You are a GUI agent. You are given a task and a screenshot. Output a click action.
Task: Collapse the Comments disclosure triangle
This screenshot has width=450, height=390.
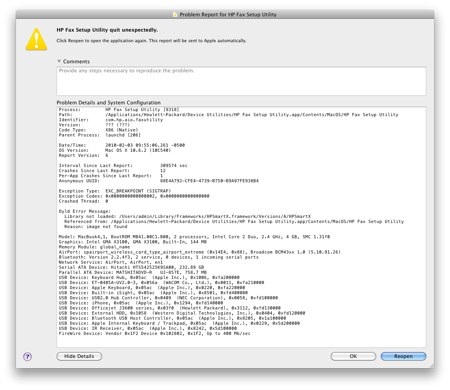point(59,61)
